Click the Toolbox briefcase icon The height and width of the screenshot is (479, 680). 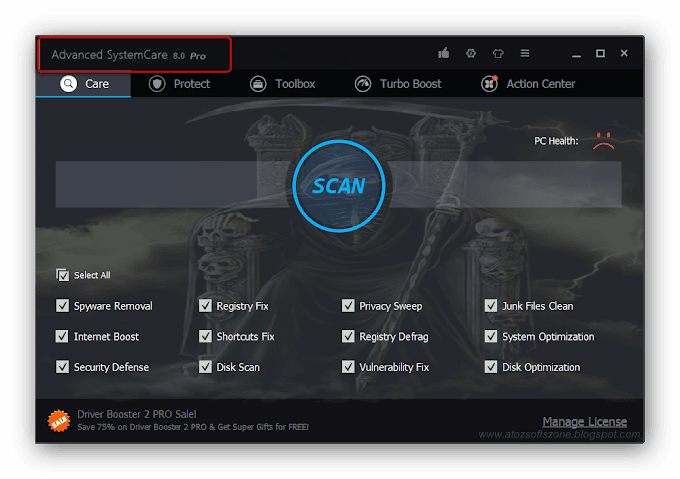click(x=258, y=84)
